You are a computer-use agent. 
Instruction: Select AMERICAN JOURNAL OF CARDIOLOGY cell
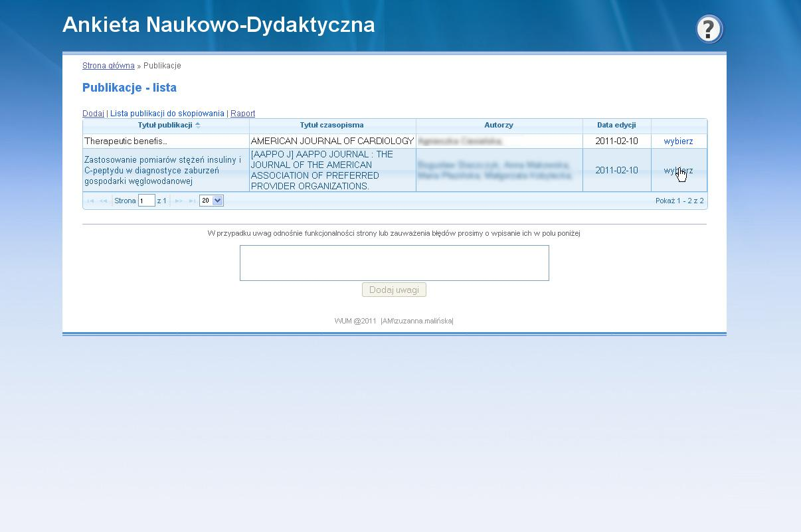coord(333,141)
